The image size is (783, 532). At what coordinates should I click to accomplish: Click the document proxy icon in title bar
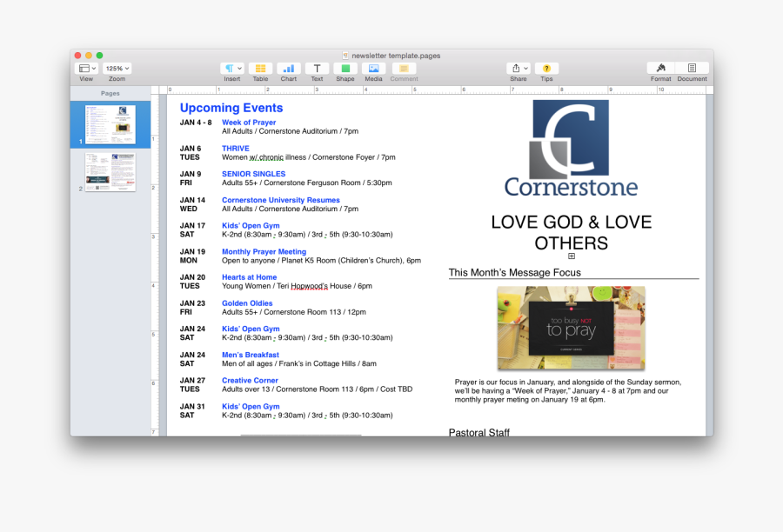345,56
